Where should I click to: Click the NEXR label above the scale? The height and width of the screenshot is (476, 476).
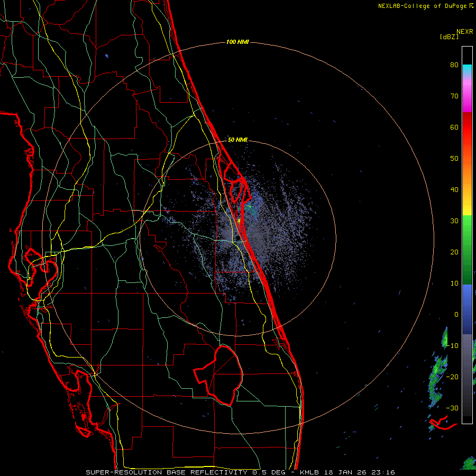click(x=464, y=32)
